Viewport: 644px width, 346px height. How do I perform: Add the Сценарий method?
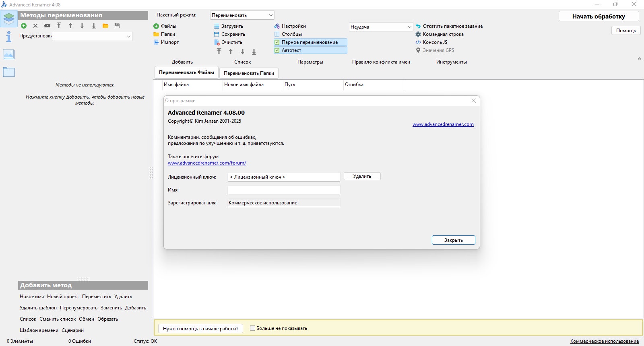coord(73,330)
